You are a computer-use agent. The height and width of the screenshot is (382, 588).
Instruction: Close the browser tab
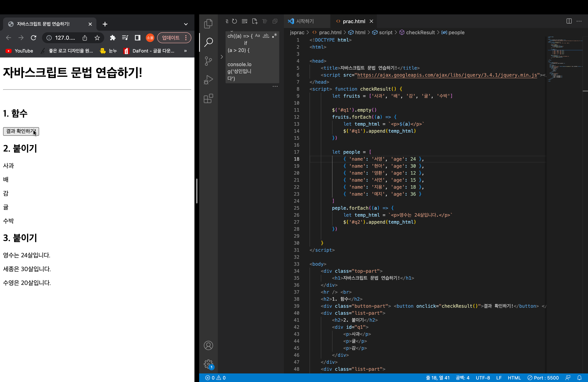90,24
